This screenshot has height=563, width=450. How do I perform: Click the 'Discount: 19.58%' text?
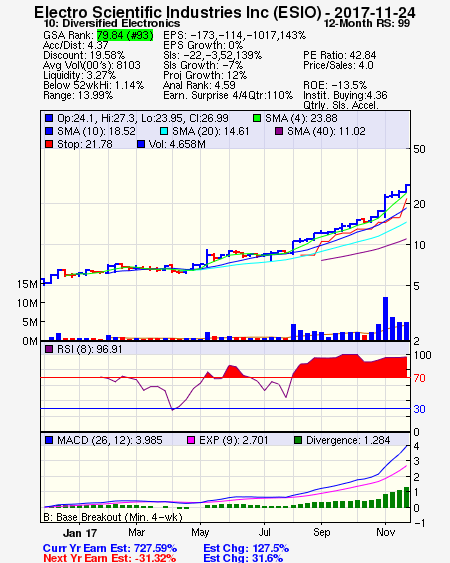pyautogui.click(x=84, y=55)
